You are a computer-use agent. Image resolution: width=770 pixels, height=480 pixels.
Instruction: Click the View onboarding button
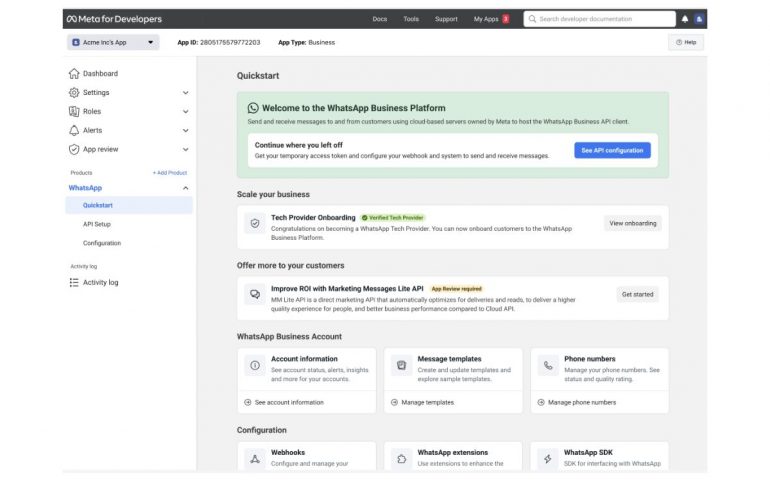(632, 224)
